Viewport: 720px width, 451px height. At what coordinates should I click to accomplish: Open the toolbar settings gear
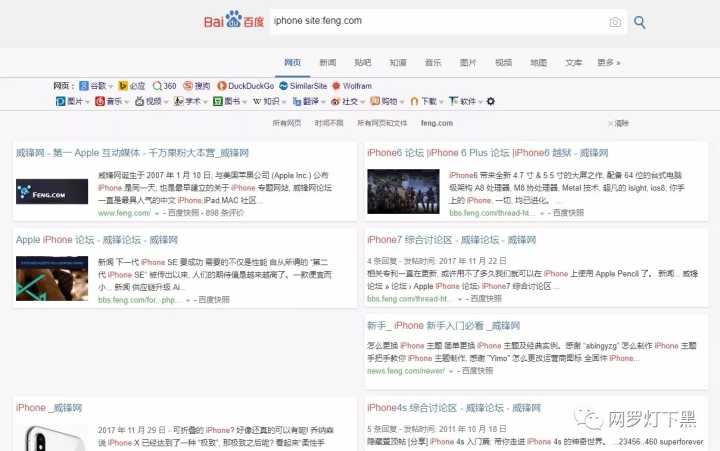click(490, 101)
